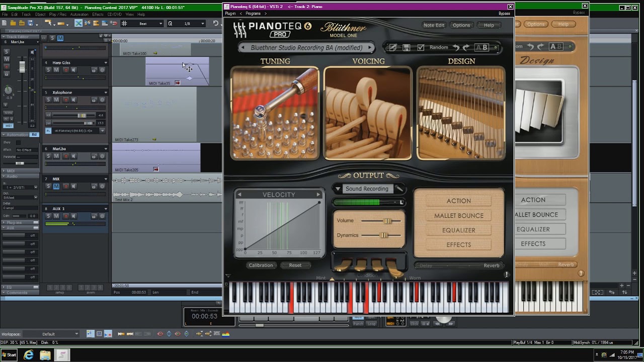The height and width of the screenshot is (362, 644).
Task: Open the Pianoteq Options button
Action: [x=461, y=25]
